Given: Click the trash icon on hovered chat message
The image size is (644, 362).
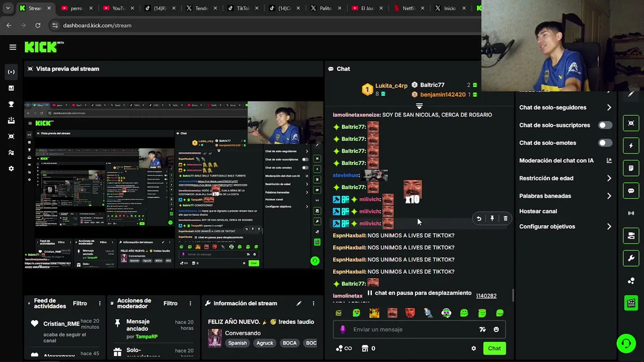Looking at the screenshot, I should click(505, 219).
